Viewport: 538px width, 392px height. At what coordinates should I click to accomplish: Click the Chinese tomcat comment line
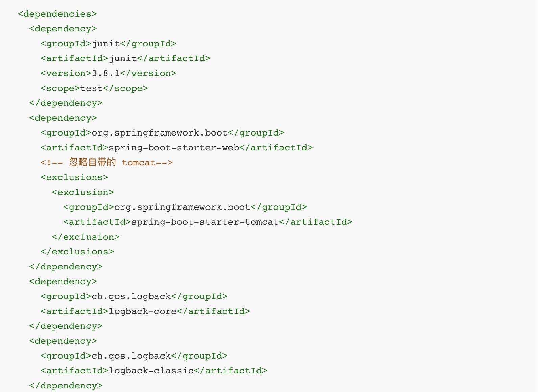106,163
